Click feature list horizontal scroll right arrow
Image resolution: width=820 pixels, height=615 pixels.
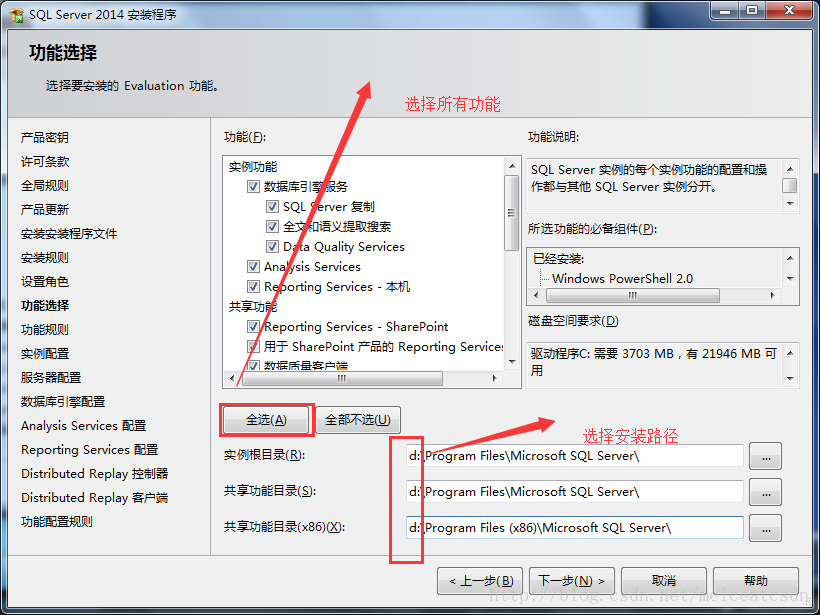click(494, 378)
